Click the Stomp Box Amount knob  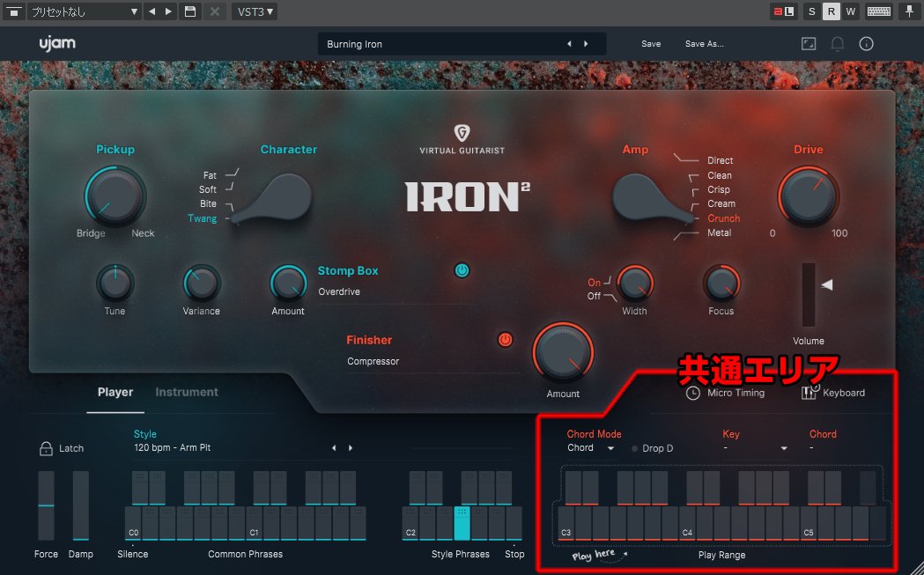288,283
